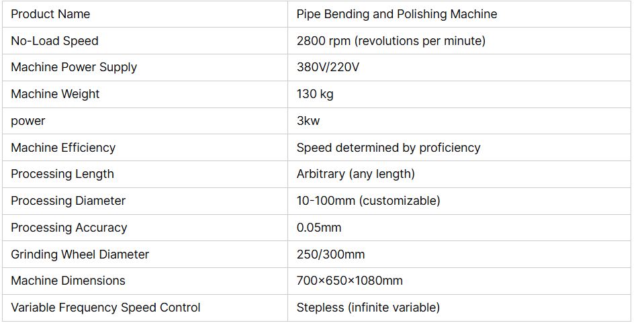Click the 10-100mm (customizable) value
The width and height of the screenshot is (644, 323).
point(368,201)
